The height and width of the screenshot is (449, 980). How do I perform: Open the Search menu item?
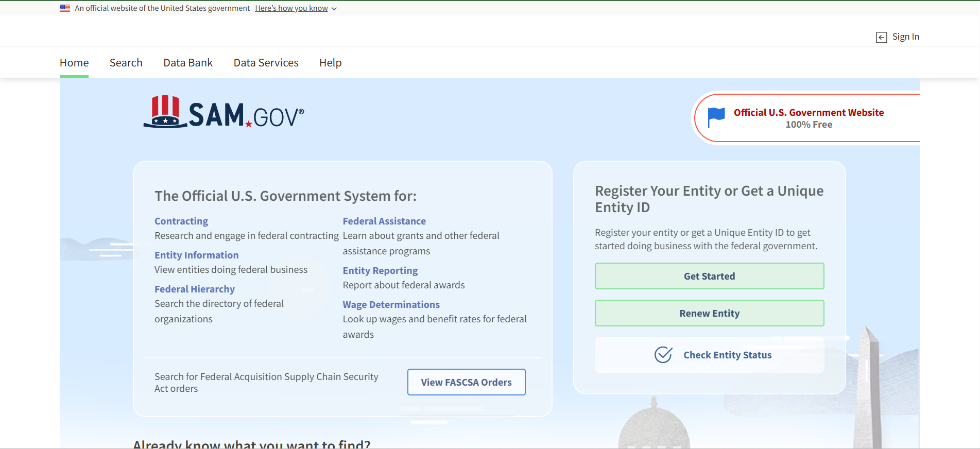[x=126, y=63]
